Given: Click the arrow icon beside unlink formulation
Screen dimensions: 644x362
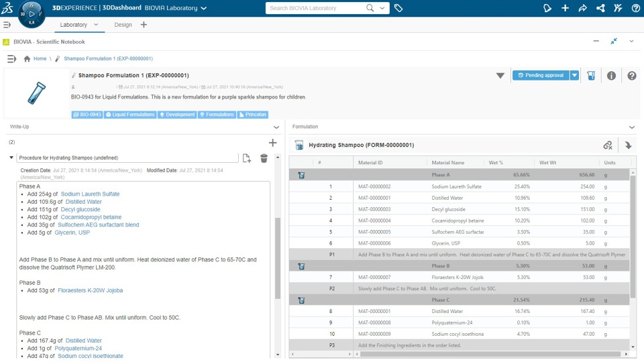Looking at the screenshot, I should pos(628,145).
